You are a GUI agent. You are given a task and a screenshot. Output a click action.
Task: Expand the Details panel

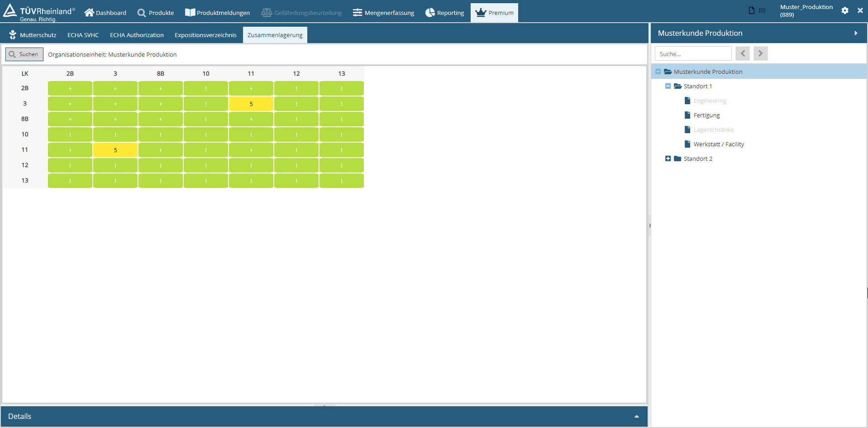click(x=636, y=416)
